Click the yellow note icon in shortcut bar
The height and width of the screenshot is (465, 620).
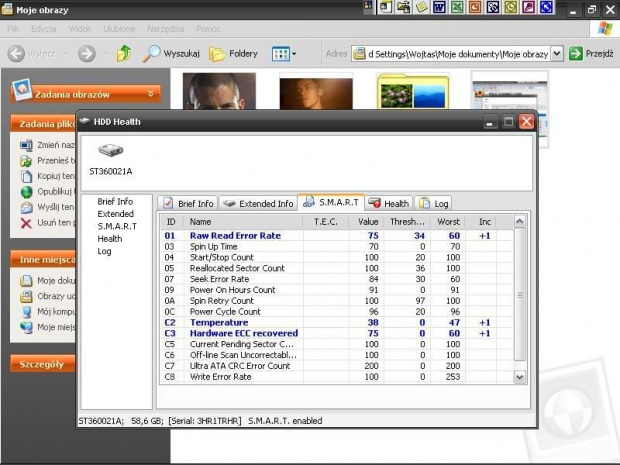[x=421, y=7]
